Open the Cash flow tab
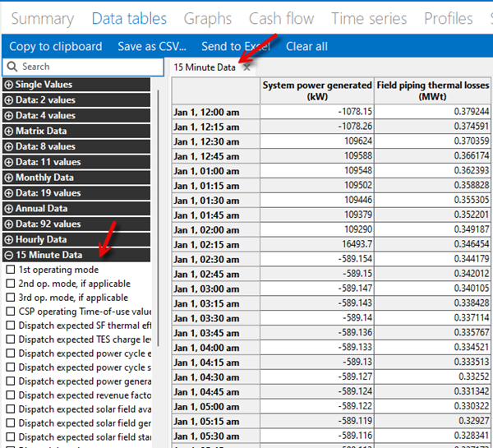 (281, 18)
